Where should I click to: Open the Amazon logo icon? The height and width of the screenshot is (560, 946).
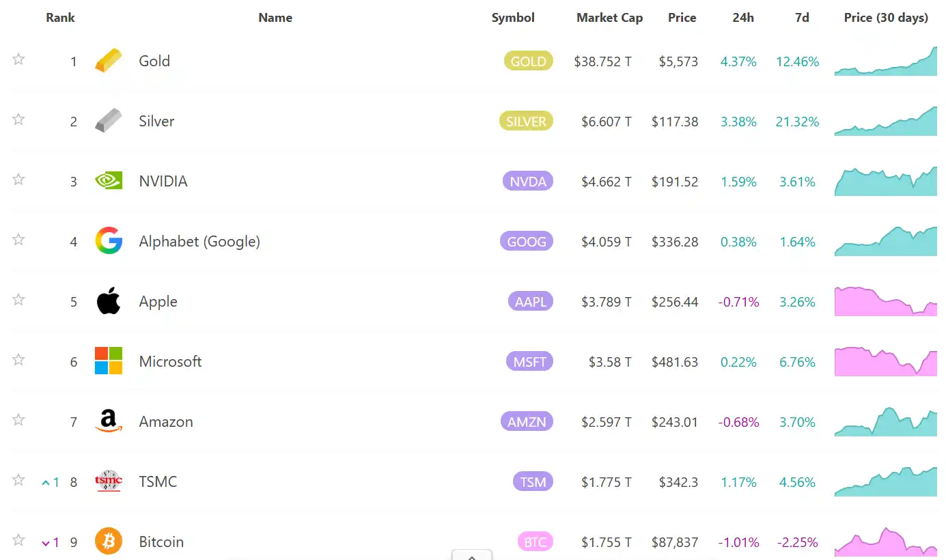[x=109, y=421]
